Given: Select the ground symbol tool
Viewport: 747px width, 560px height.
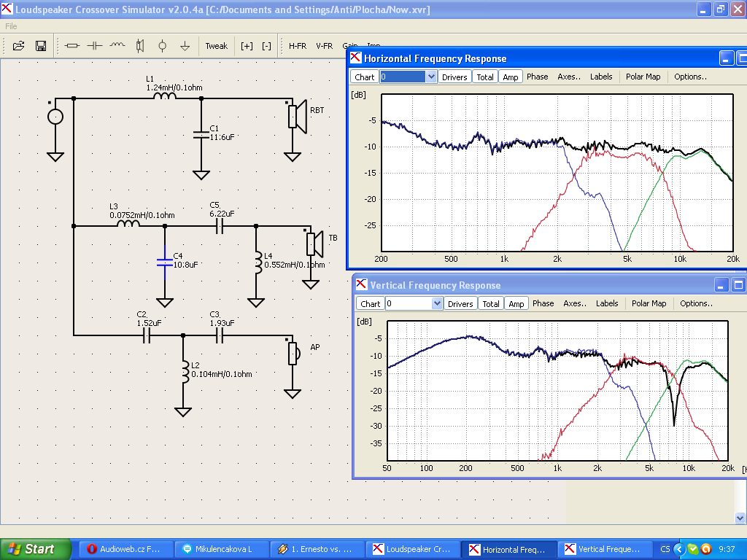Looking at the screenshot, I should 185,46.
